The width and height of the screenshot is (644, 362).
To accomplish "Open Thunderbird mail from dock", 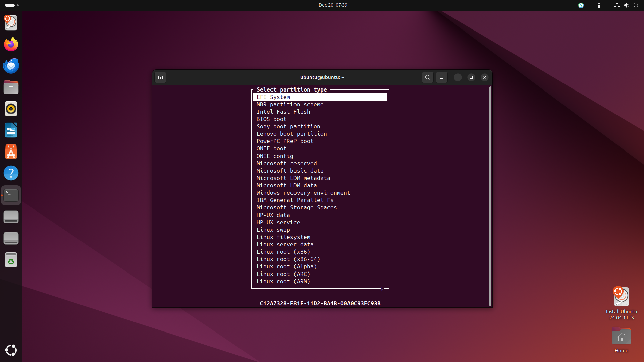I will pos(11,66).
